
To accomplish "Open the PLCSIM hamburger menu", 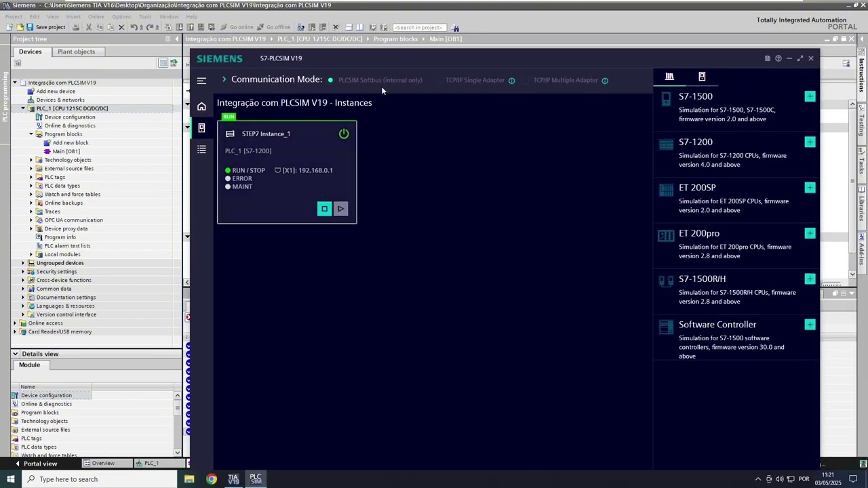I will [x=201, y=81].
